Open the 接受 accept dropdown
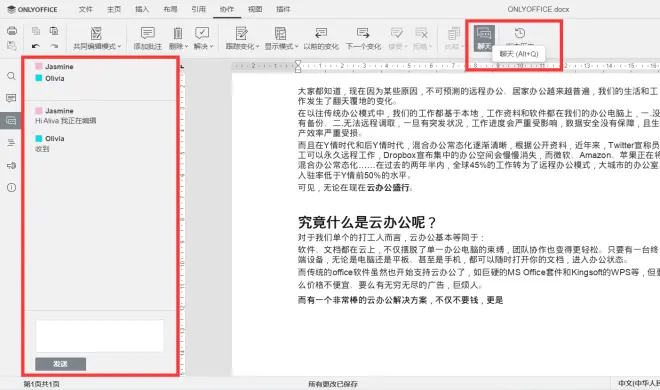This screenshot has height=390, width=660. [397, 38]
